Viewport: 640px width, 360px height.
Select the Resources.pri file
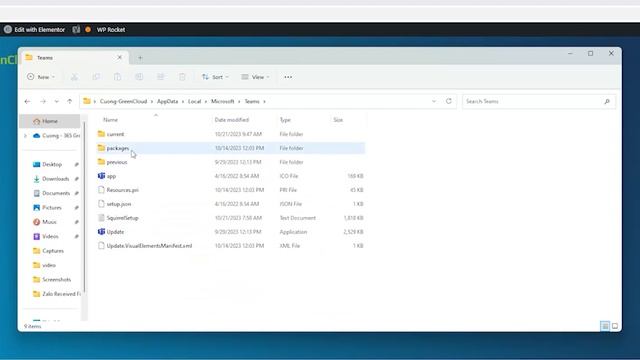coord(231,190)
